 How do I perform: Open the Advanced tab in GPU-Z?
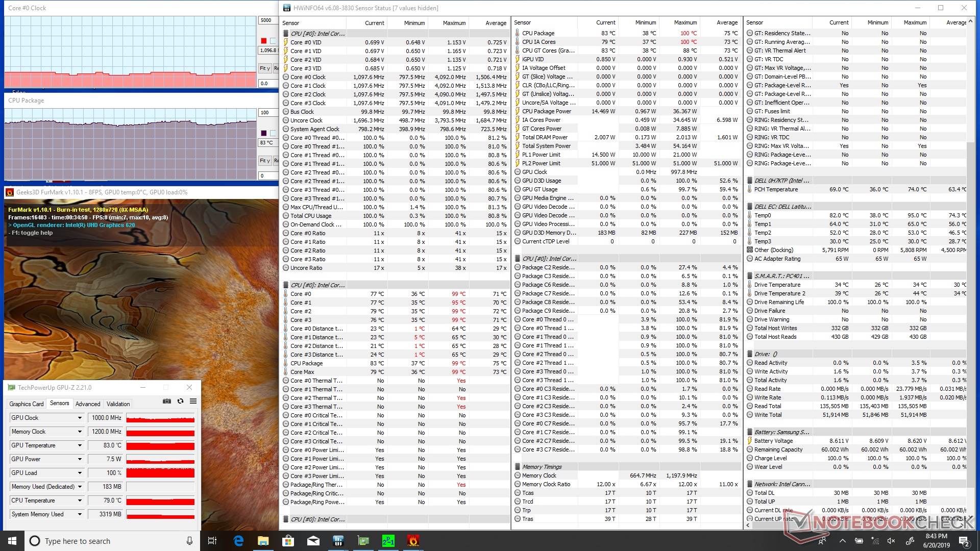tap(88, 404)
